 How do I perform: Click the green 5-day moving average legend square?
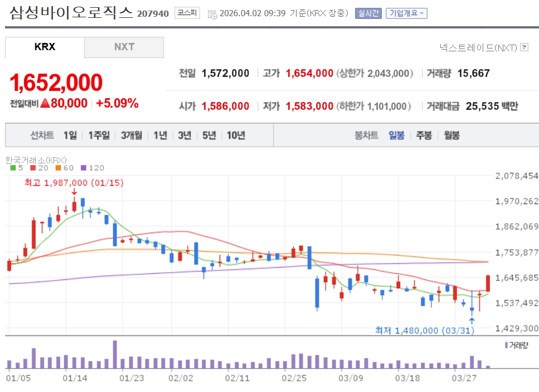(x=13, y=168)
